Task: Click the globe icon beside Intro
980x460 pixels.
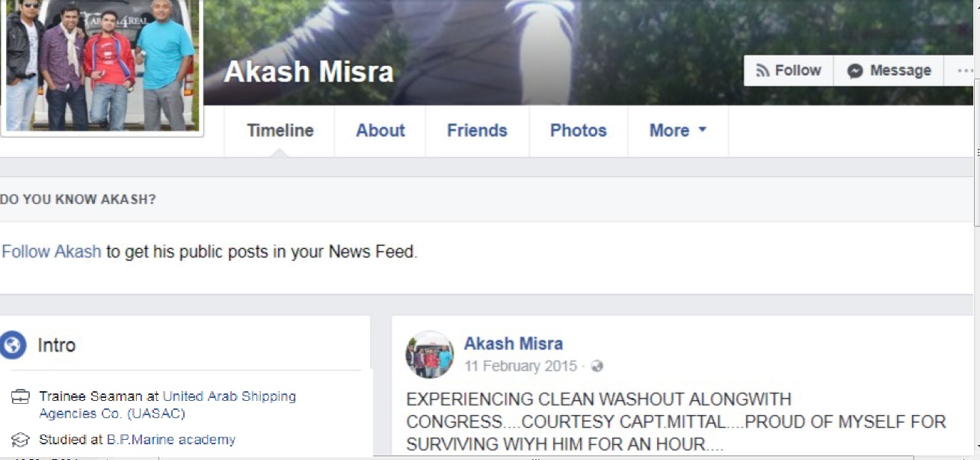Action: (13, 345)
